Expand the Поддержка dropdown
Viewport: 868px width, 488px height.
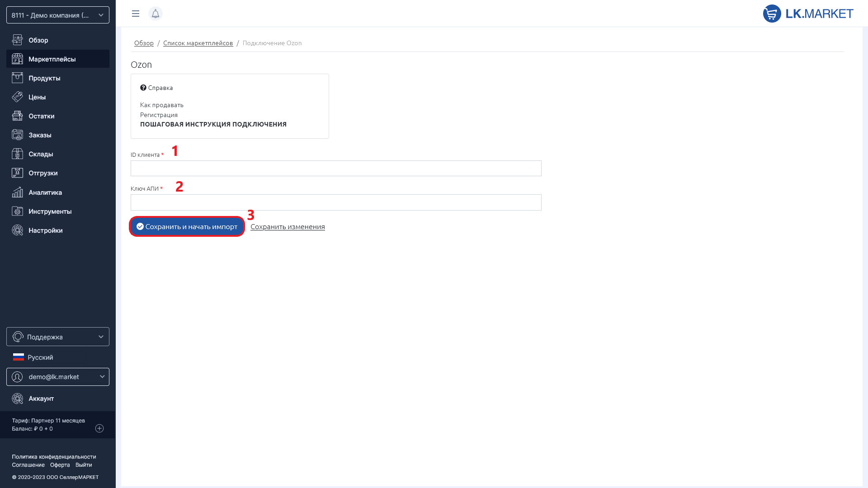[x=58, y=337]
